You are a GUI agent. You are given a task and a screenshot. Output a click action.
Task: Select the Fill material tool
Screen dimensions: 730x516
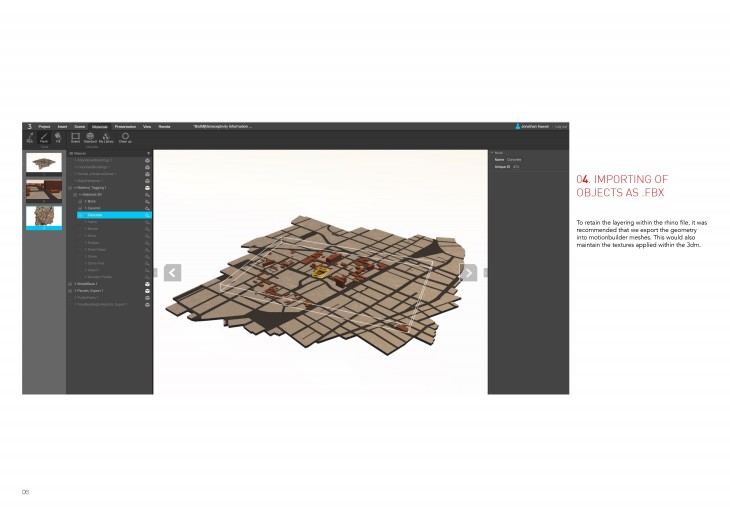[x=58, y=138]
